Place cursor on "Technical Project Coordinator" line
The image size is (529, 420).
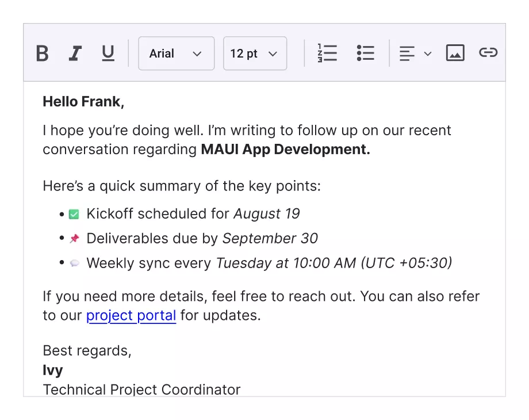pos(141,390)
